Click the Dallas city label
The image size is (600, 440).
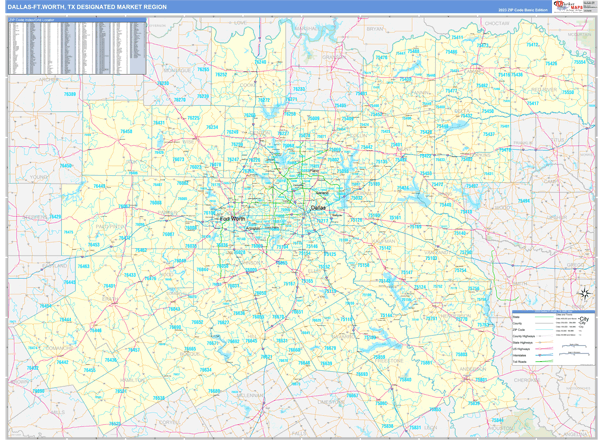(318, 208)
